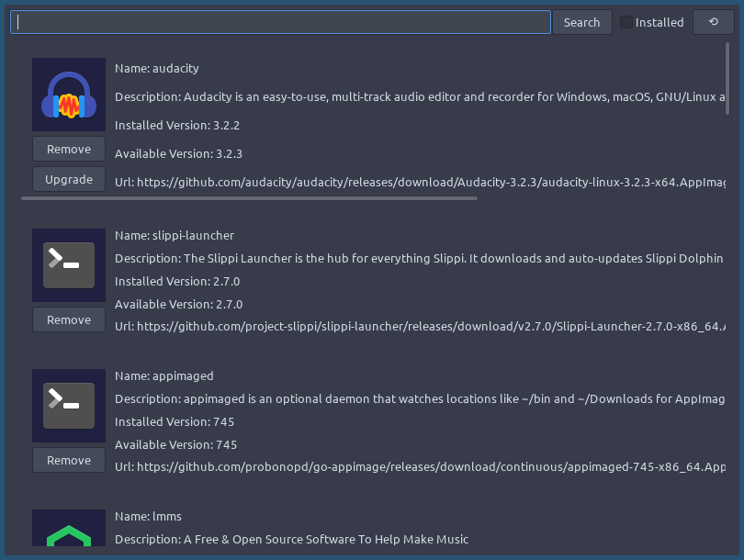Click 'Installed Version: 3.2.2'
Screen dimensions: 744x560
click(x=177, y=125)
